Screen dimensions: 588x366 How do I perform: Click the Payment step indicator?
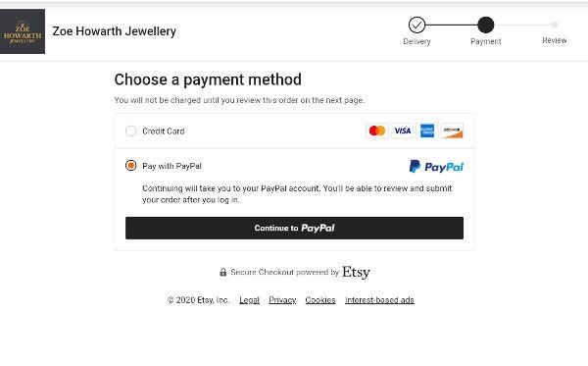[x=486, y=26]
